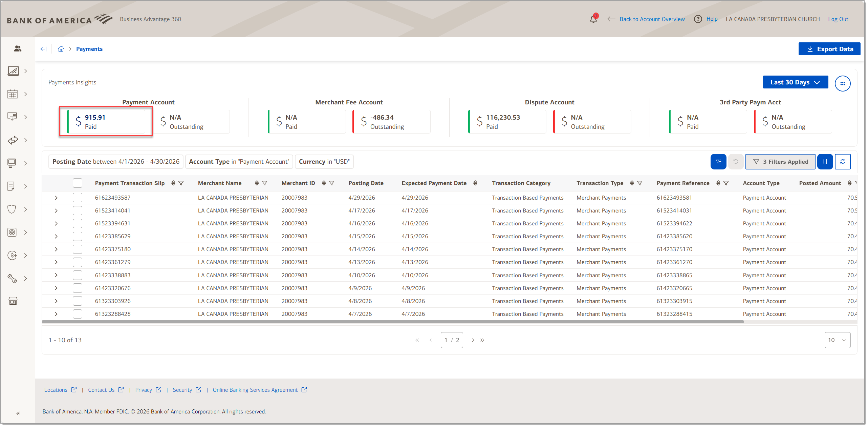Check the row for slip 61523414041
Screen dimensions: 868x427
click(x=78, y=210)
